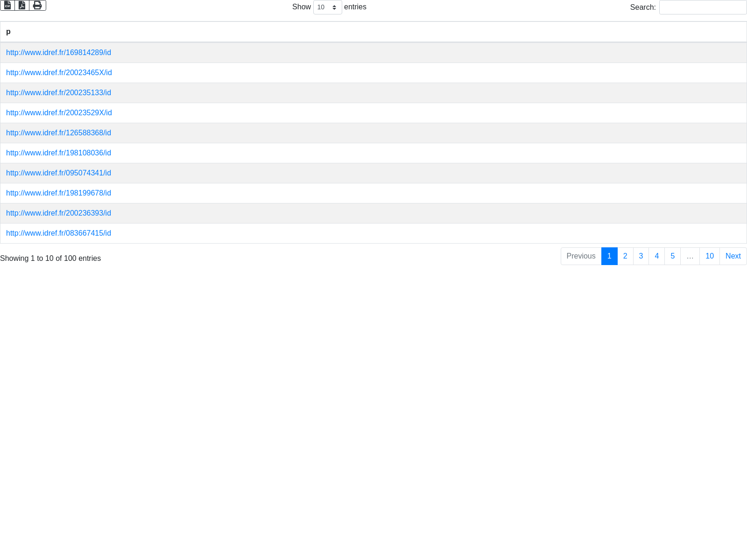Image resolution: width=747 pixels, height=560 pixels.
Task: Open link idref.fr/169814289/id
Action: tap(58, 53)
